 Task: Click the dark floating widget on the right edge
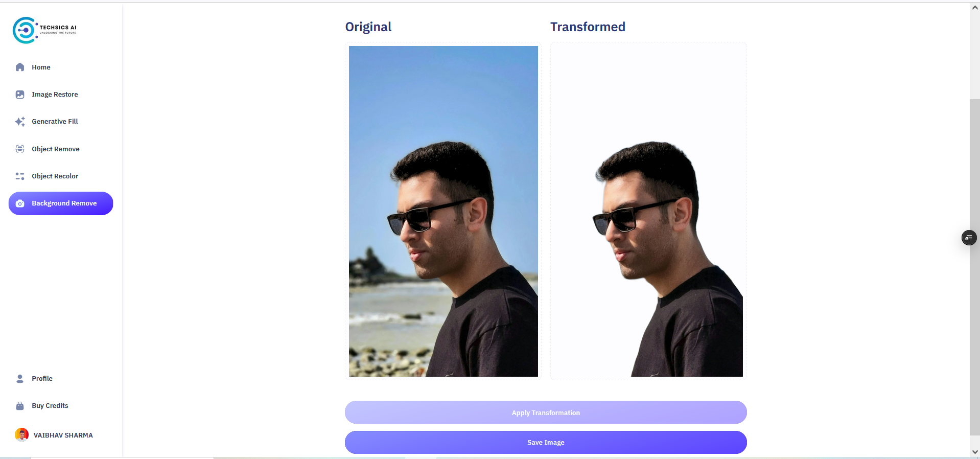point(969,238)
